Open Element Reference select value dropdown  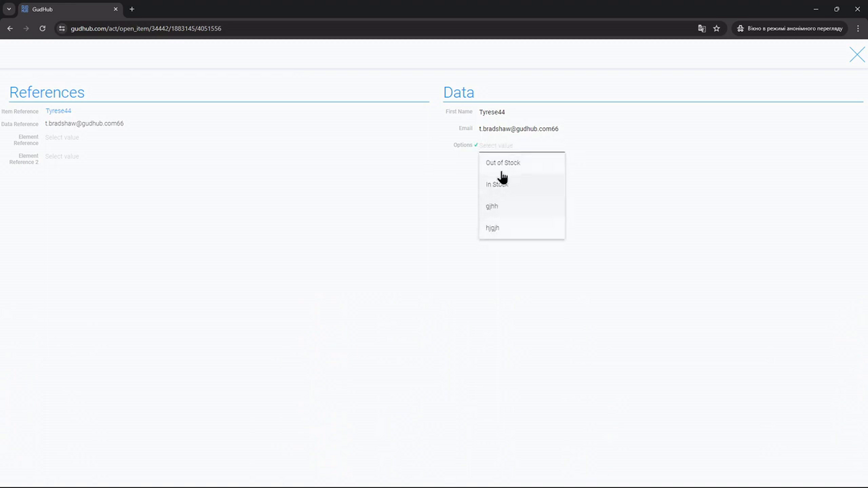click(62, 137)
